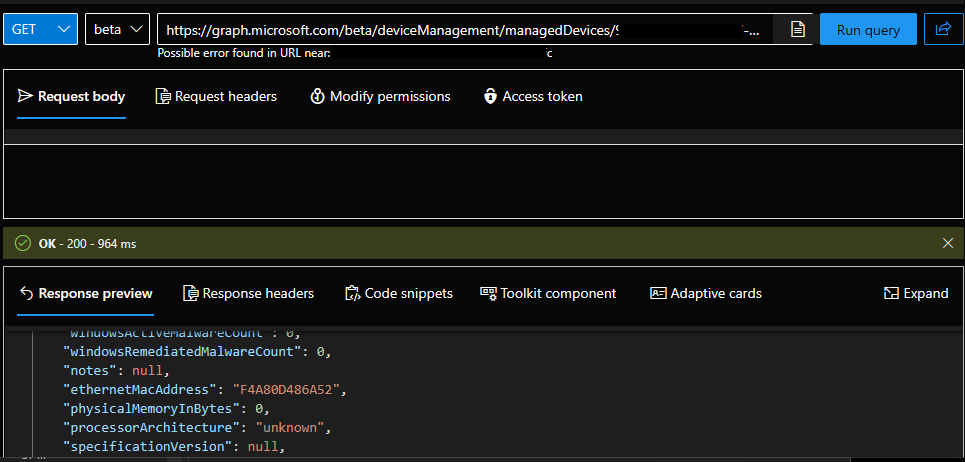965x462 pixels.
Task: Click the documentation icon beside the URL
Action: 798,30
